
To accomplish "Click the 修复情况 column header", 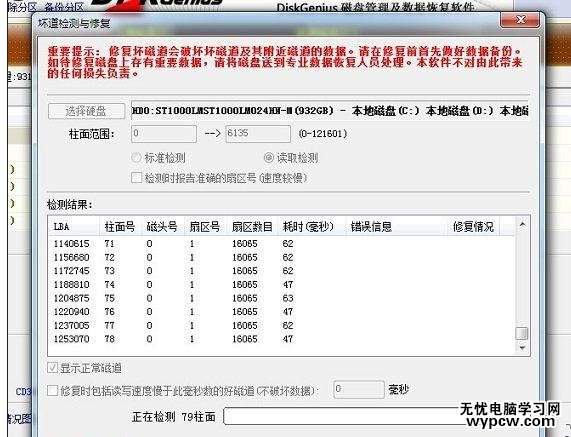I will (x=473, y=227).
